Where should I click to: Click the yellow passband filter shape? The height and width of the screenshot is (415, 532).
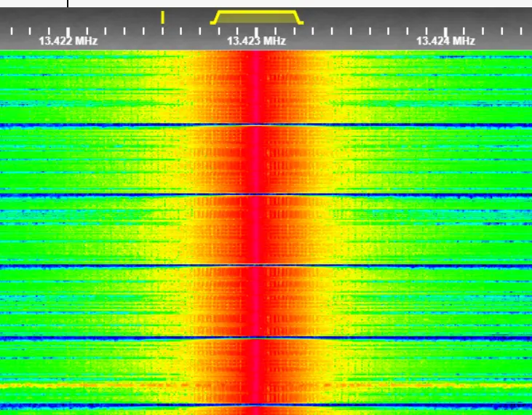coord(256,15)
